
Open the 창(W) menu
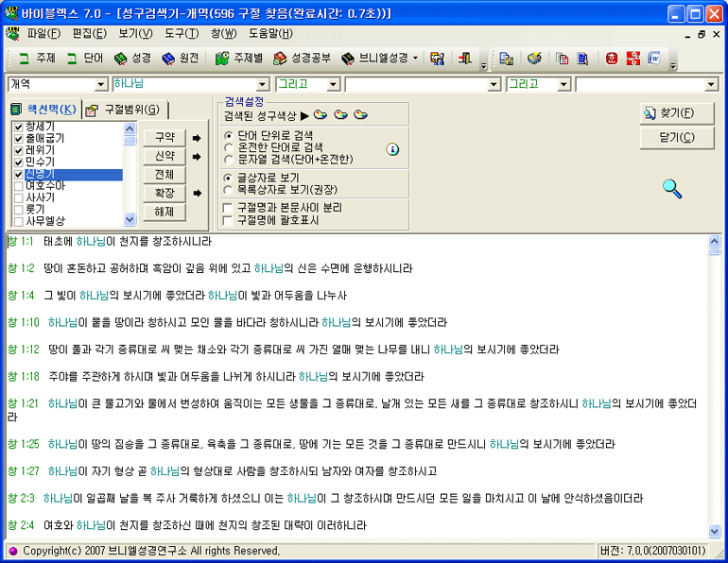(224, 33)
